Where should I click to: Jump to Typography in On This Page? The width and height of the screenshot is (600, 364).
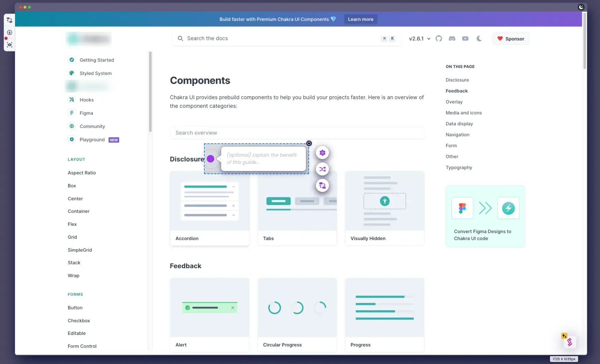pos(459,168)
